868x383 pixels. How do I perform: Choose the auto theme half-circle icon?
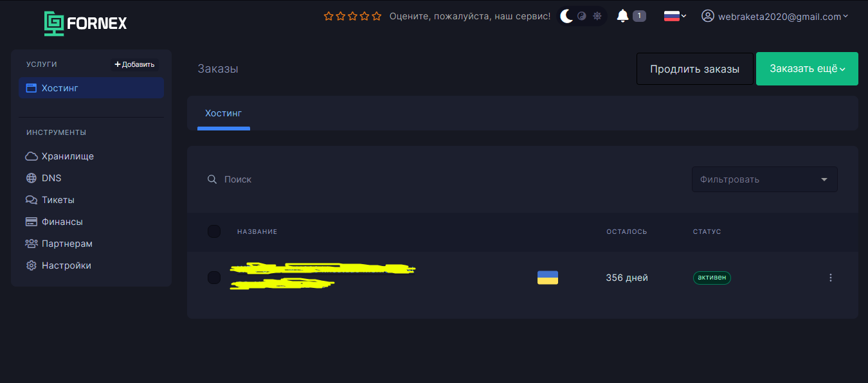coord(582,16)
